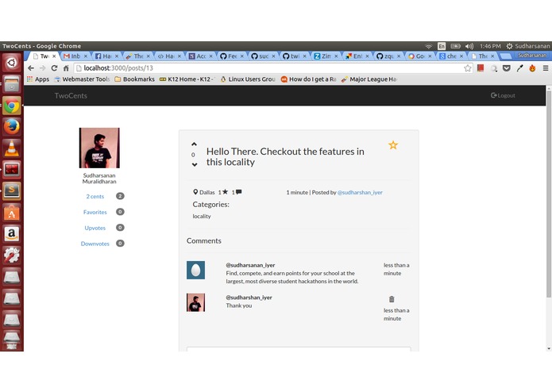Open Webmaster Tools bookmark
Image resolution: width=552 pixels, height=392 pixels.
pyautogui.click(x=82, y=79)
